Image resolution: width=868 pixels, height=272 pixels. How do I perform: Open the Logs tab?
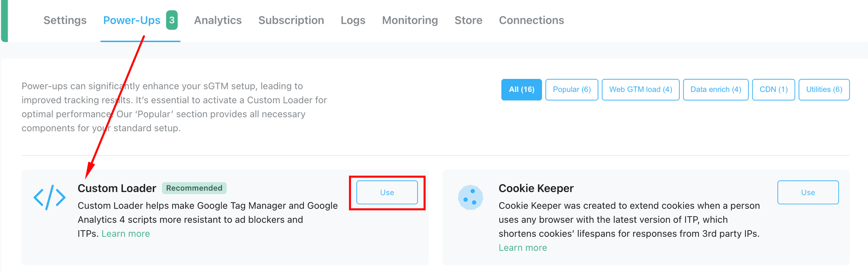353,20
